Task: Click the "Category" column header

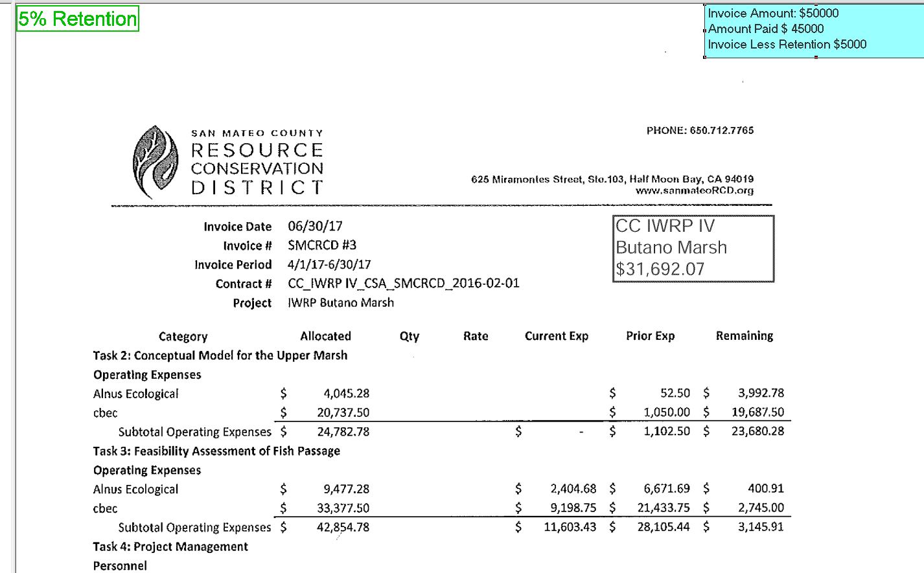Action: tap(183, 337)
